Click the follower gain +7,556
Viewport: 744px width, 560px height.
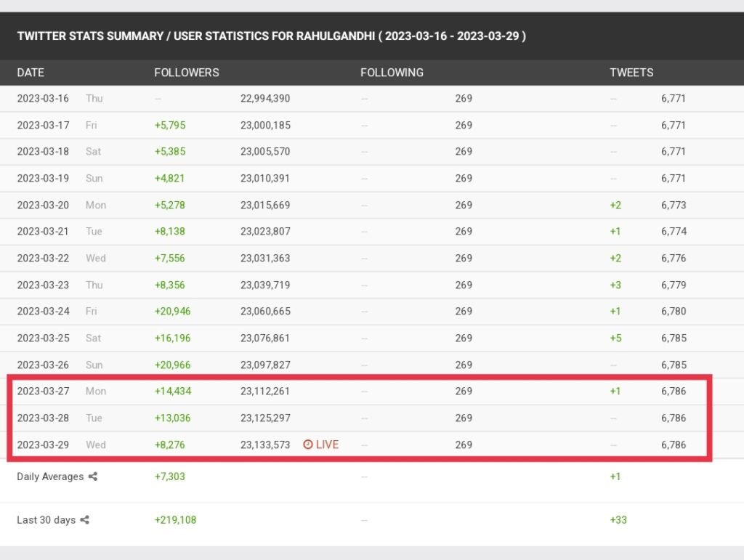coord(170,259)
